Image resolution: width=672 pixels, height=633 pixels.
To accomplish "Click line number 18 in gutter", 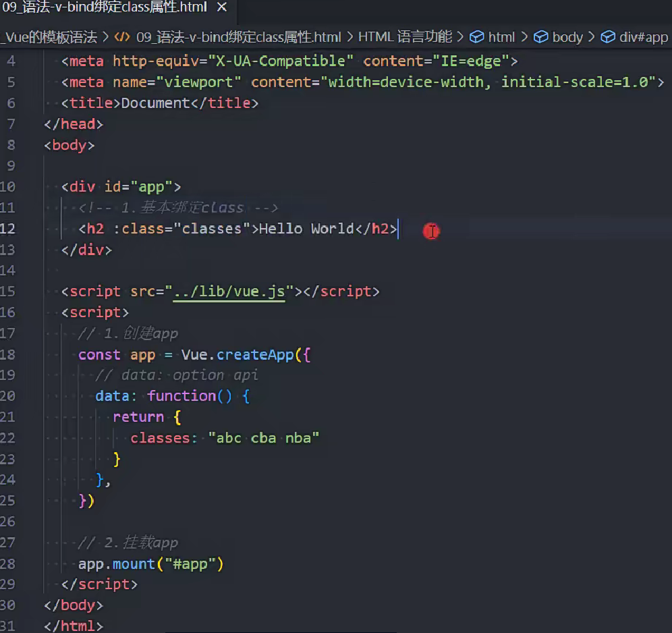I will (x=7, y=355).
